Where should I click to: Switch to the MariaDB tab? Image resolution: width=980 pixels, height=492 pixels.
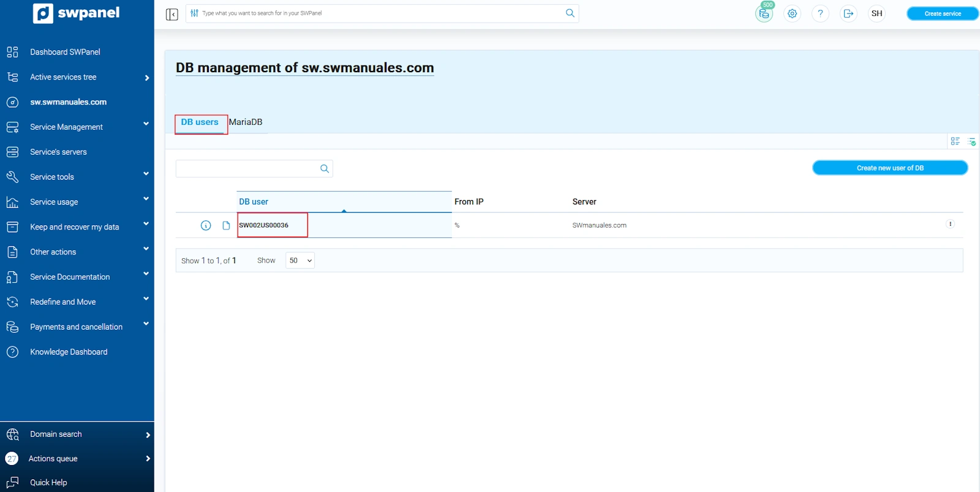[x=246, y=122]
